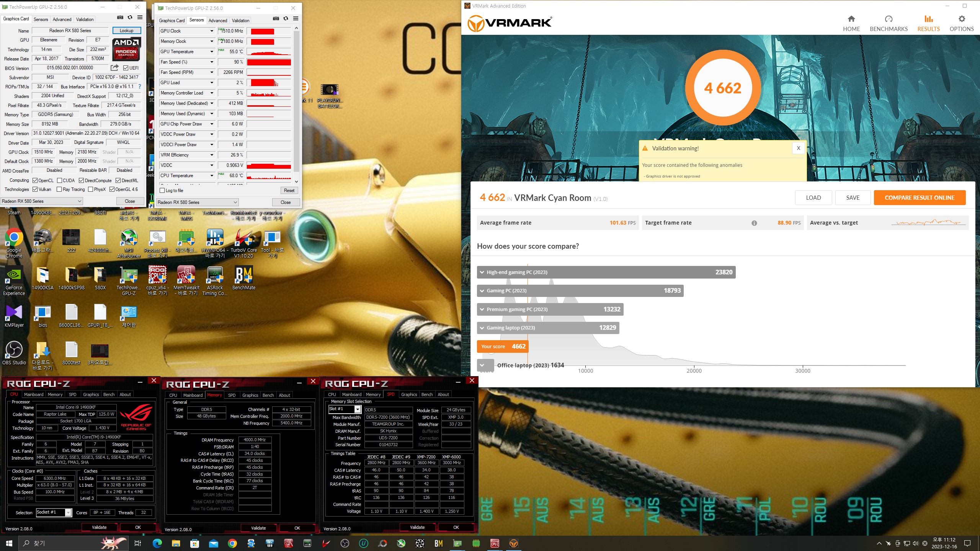Click the GPU-Z Sensors vertical scrollbar
Viewport: 980px width, 551px height.
[296, 104]
